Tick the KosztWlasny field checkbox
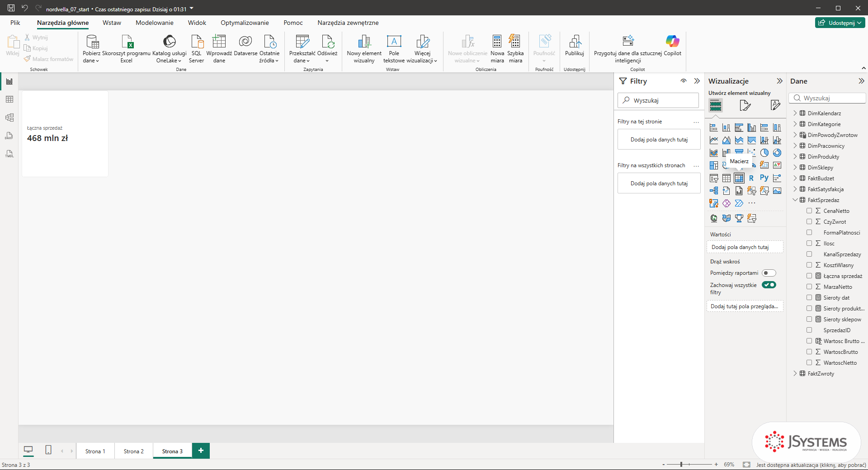The height and width of the screenshot is (470, 868). pyautogui.click(x=809, y=265)
